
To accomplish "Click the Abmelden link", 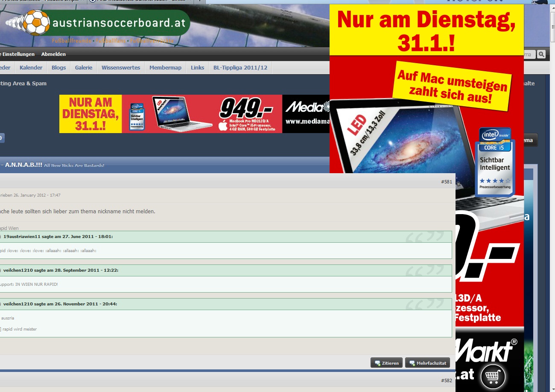I will click(x=53, y=54).
